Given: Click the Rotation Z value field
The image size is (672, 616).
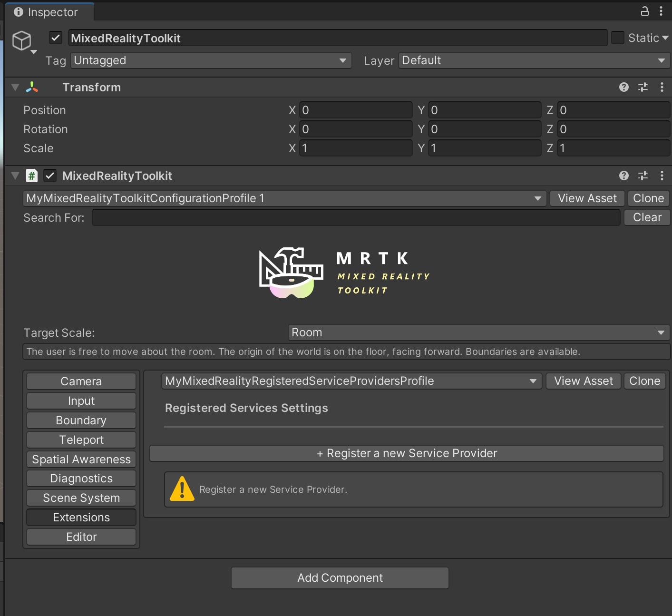Looking at the screenshot, I should (614, 129).
